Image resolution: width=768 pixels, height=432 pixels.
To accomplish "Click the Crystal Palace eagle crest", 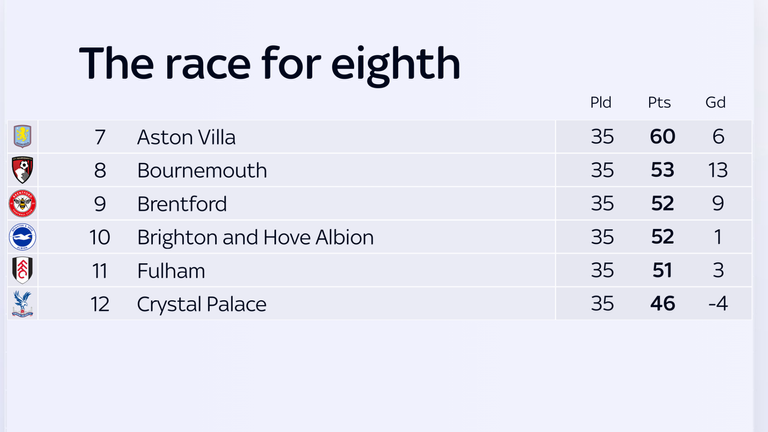I will [23, 304].
